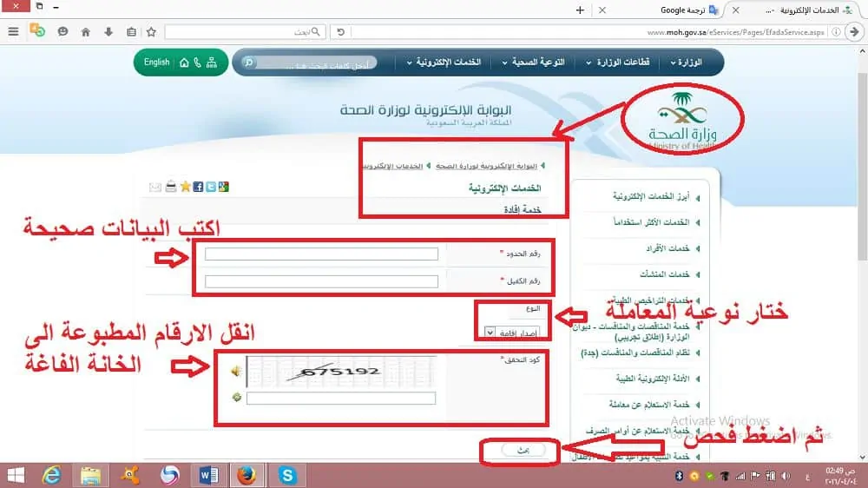Expand the التوعية الصحية navigation menu

pyautogui.click(x=533, y=63)
